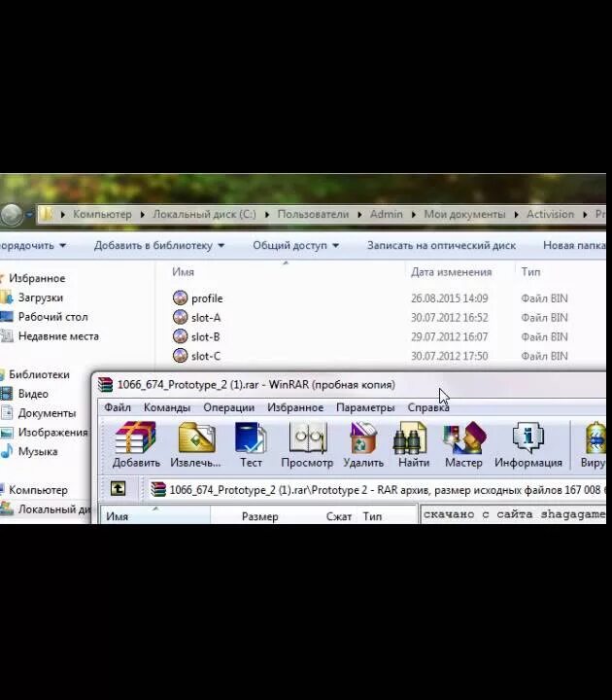Viewport: 612px width, 700px height.
Task: Click Admin breadcrumb segment
Action: 386,214
